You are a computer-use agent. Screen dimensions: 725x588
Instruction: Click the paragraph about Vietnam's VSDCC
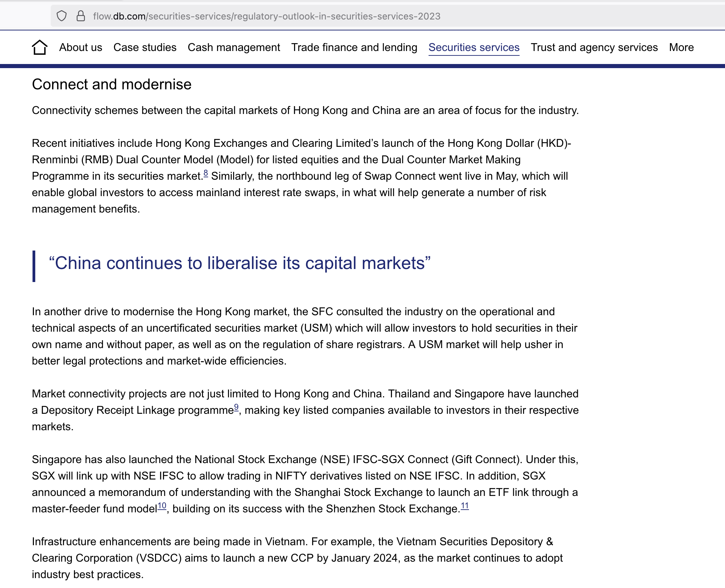tap(297, 558)
